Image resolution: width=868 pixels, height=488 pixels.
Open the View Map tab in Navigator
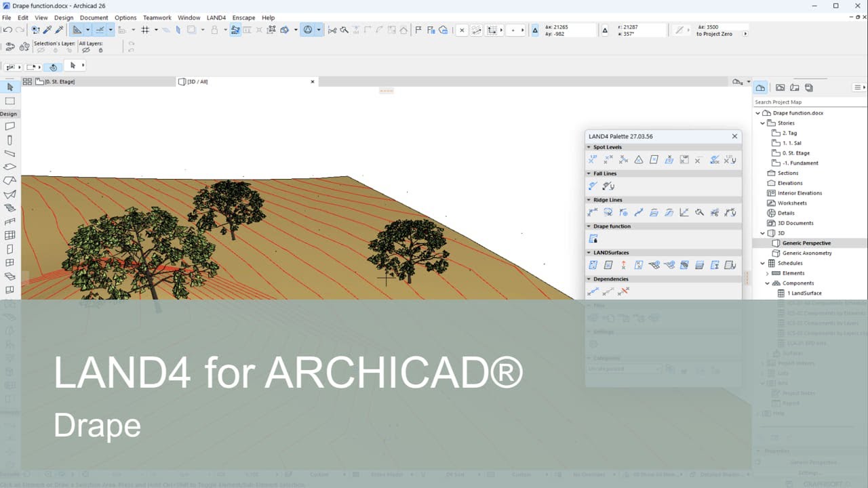780,87
